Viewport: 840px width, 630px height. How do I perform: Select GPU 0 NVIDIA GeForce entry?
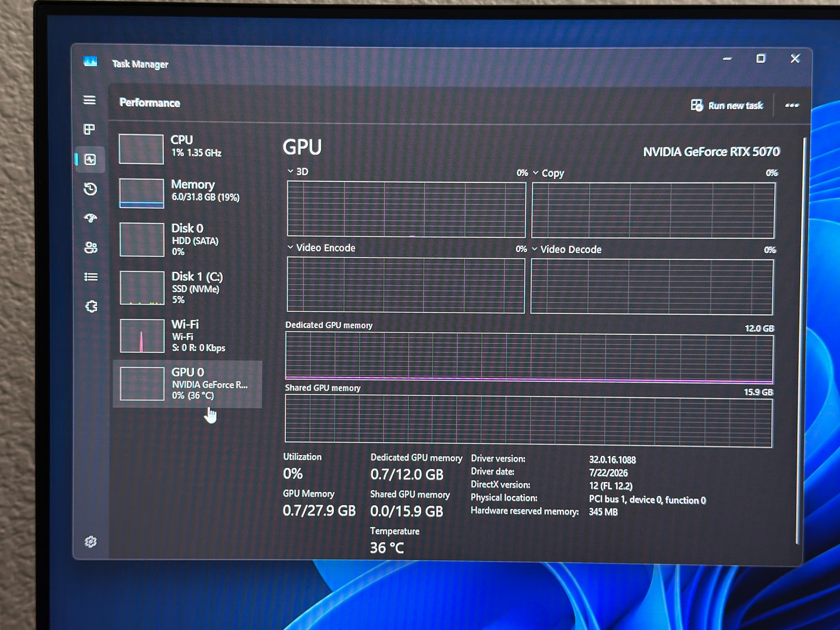click(x=188, y=384)
